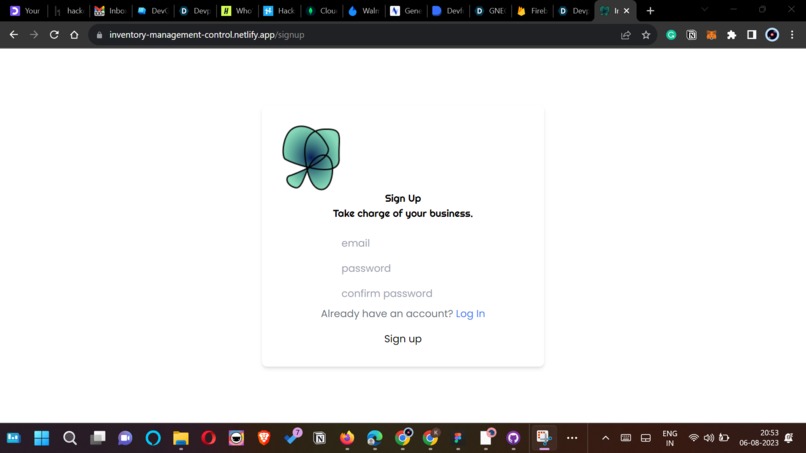This screenshot has width=806, height=453.
Task: Open taskbar Search
Action: 70,438
